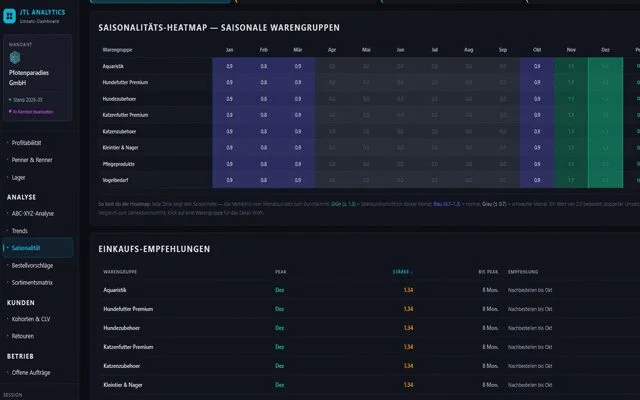Open Katzenfutter Premium row in the heatmap

click(x=125, y=115)
